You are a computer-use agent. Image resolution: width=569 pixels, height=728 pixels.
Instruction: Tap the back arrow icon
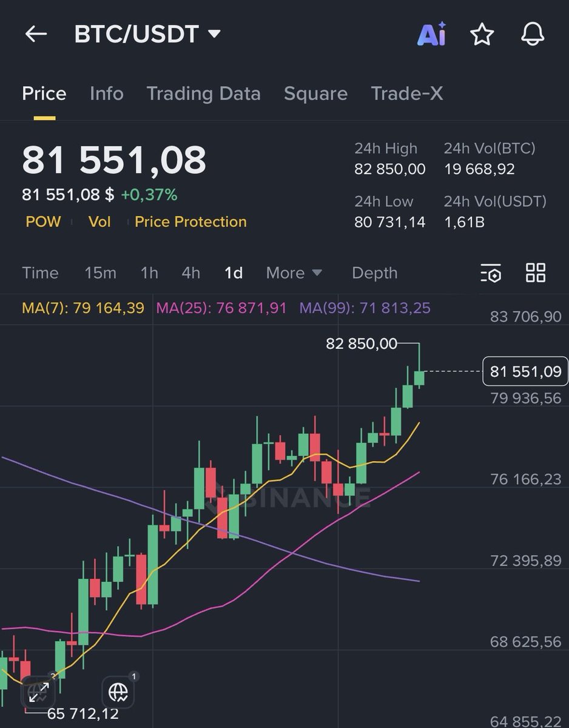click(36, 35)
